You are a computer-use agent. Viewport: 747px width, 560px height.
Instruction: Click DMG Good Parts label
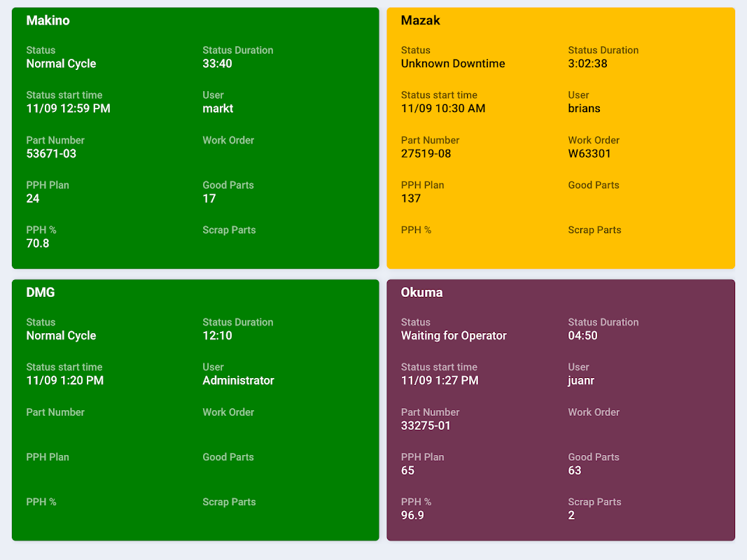(228, 457)
